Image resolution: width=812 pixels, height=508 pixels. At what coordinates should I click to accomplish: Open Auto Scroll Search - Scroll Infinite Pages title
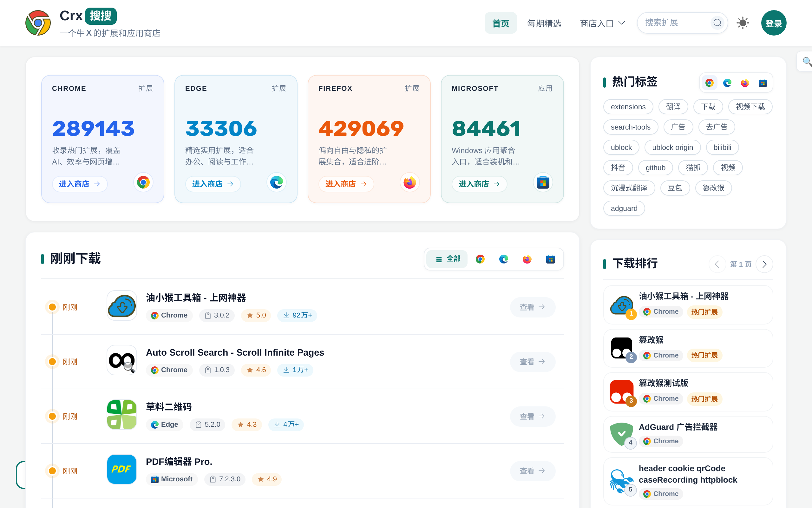point(235,352)
